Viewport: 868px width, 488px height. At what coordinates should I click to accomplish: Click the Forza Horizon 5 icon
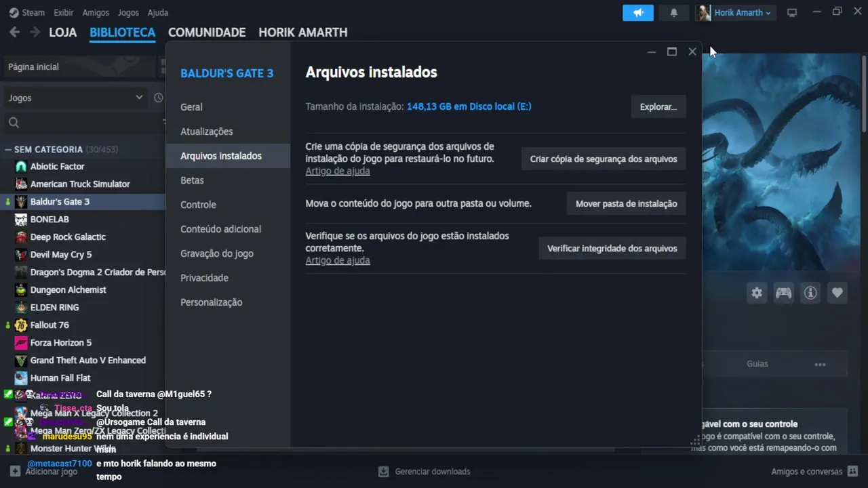[21, 342]
